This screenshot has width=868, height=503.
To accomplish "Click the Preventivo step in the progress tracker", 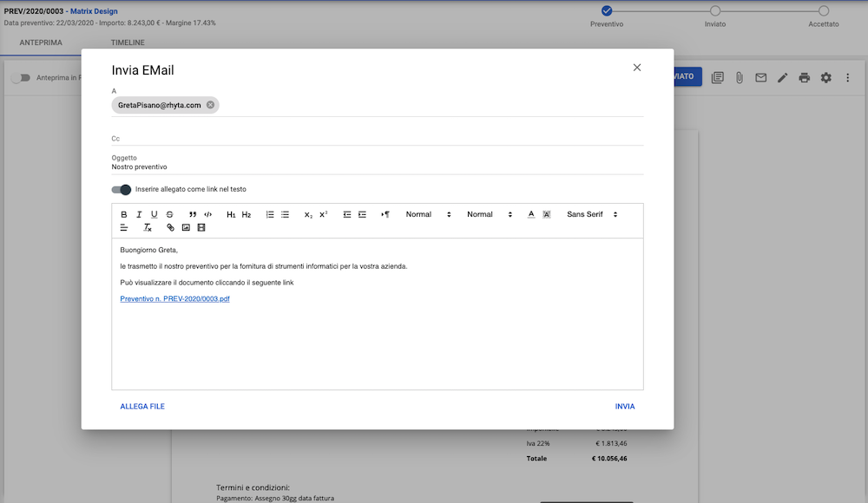I will click(x=607, y=10).
